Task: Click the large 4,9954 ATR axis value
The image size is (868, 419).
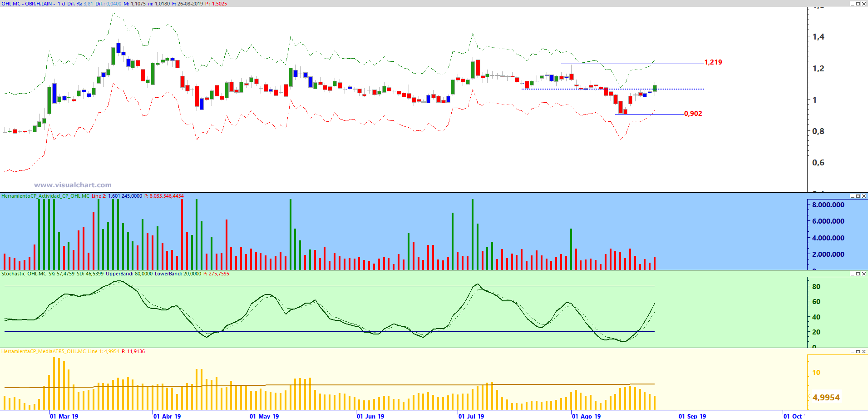Action: (826, 398)
